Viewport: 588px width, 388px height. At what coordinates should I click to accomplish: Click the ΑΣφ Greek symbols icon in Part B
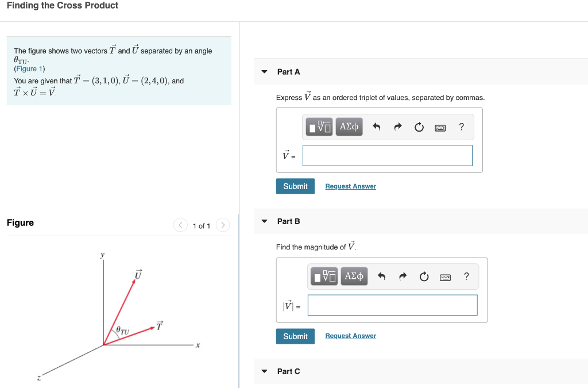tap(354, 276)
